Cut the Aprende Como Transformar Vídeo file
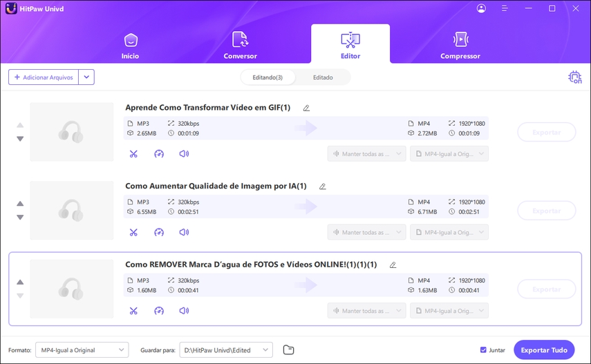The height and width of the screenshot is (364, 591). point(133,154)
